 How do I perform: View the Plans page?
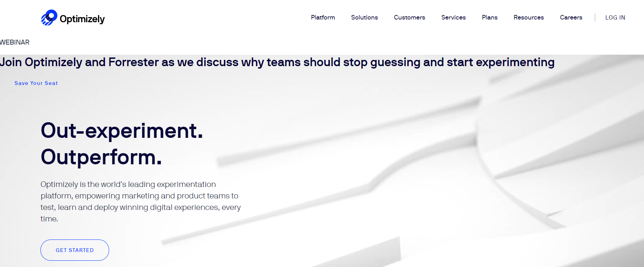(490, 17)
